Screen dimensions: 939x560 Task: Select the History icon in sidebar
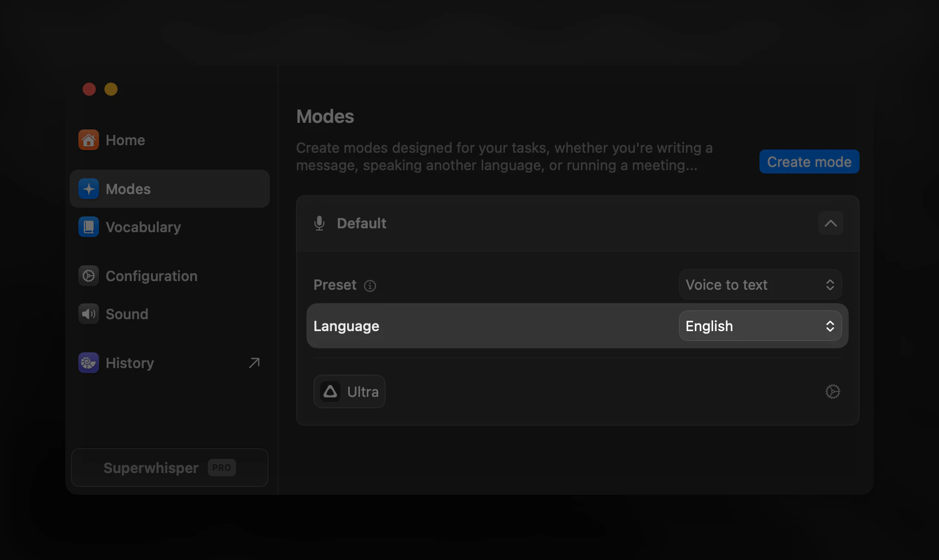coord(88,363)
